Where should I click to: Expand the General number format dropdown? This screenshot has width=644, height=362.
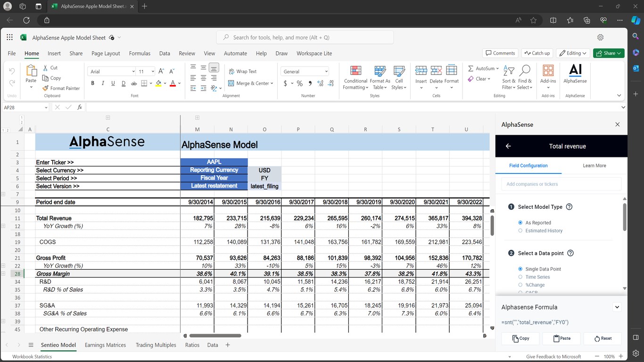305,72
